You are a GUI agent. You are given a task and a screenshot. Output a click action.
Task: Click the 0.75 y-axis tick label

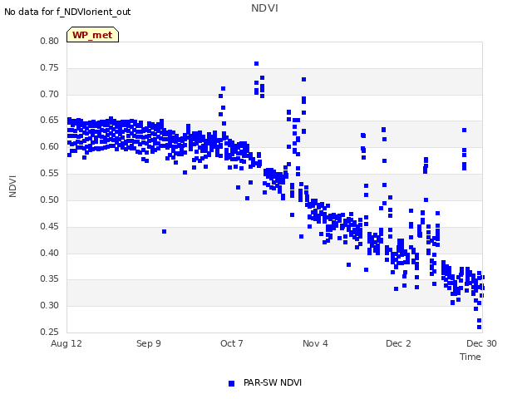point(50,67)
